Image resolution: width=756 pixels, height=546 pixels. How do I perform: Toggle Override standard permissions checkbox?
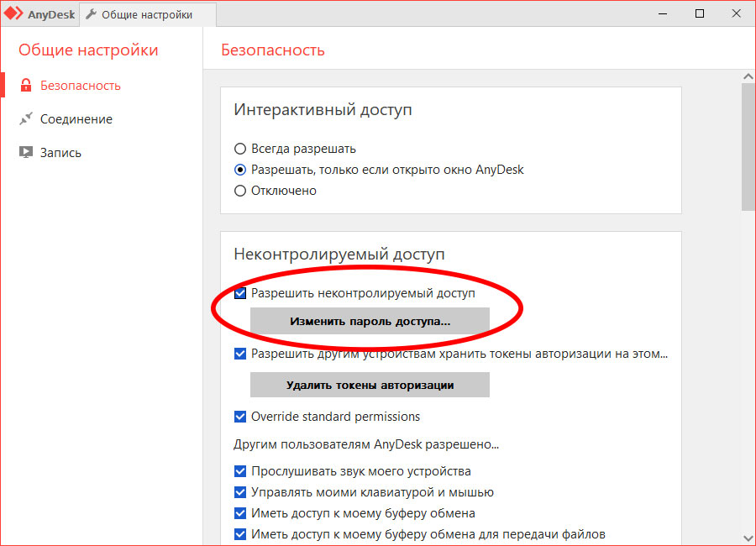point(240,417)
